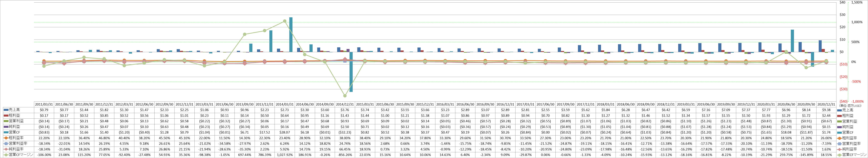
Task: Select the $2.44 gross profit cell
Action: [x=826, y=116]
